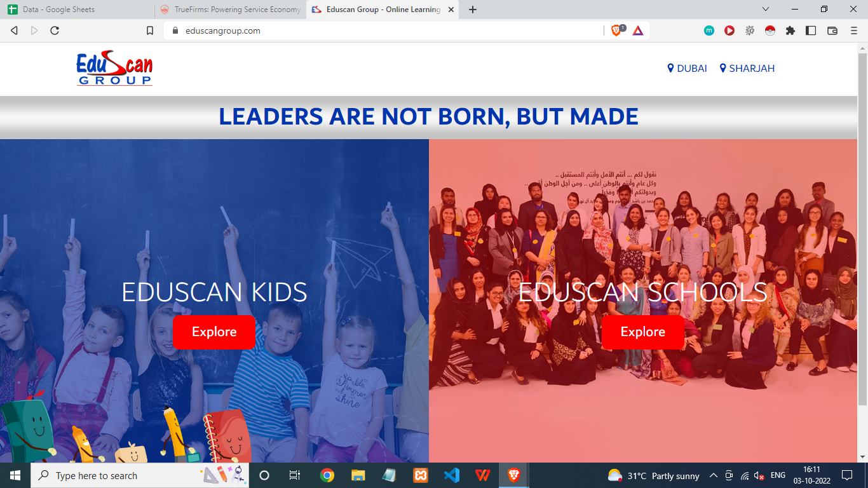Click the taskbar clock showing 16:11
Image resolution: width=868 pixels, height=488 pixels.
pos(811,475)
